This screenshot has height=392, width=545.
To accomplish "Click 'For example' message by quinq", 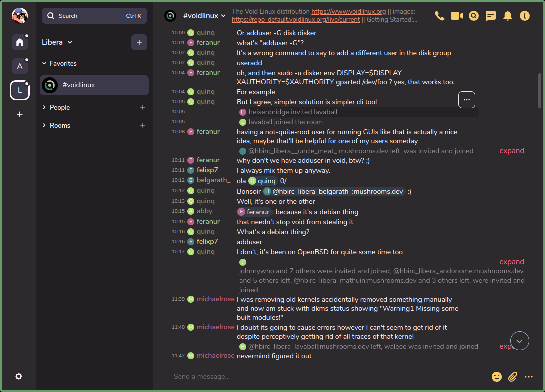I will pos(256,92).
